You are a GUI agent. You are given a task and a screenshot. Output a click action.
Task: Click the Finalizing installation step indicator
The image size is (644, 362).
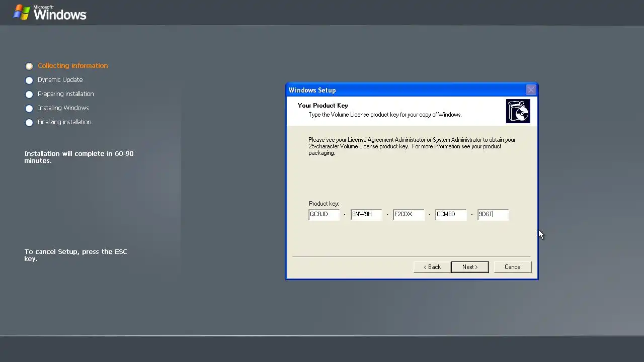click(29, 122)
